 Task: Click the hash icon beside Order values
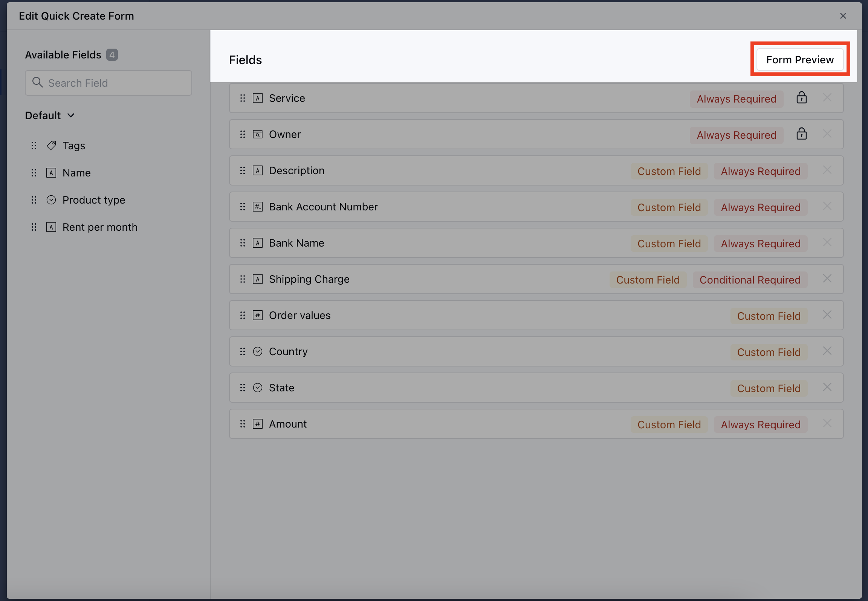(x=258, y=315)
